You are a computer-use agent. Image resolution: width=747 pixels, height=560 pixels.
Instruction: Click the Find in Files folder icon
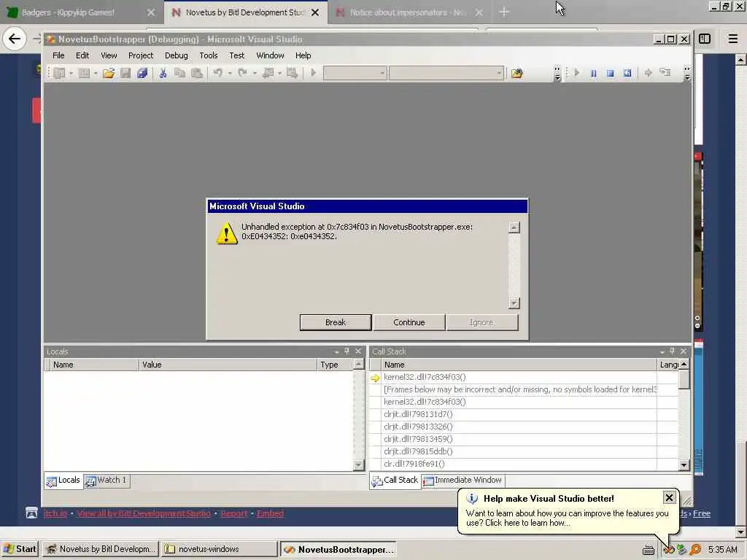tap(517, 73)
